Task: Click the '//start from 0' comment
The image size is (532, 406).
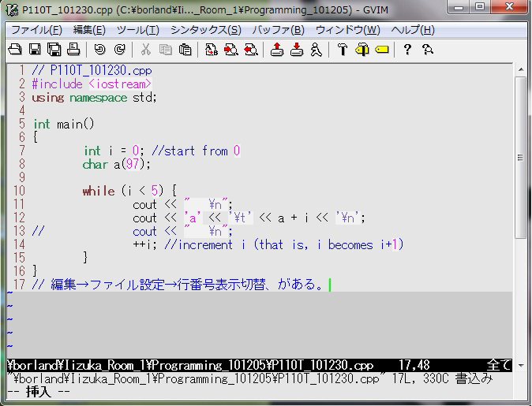Action: tap(196, 151)
